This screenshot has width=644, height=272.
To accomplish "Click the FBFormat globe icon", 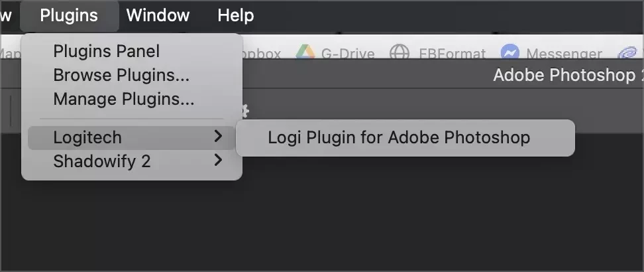I will pyautogui.click(x=400, y=52).
